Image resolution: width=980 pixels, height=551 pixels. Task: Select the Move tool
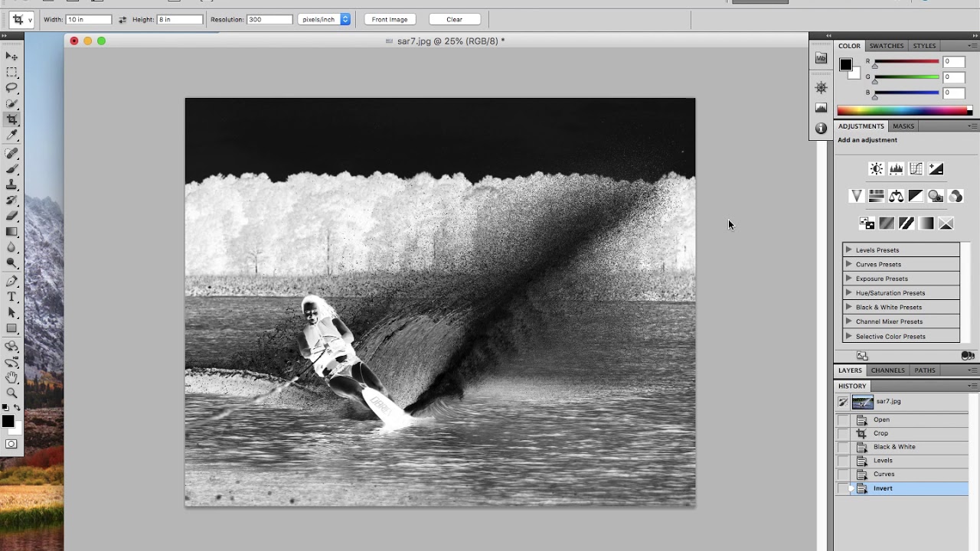pos(11,57)
